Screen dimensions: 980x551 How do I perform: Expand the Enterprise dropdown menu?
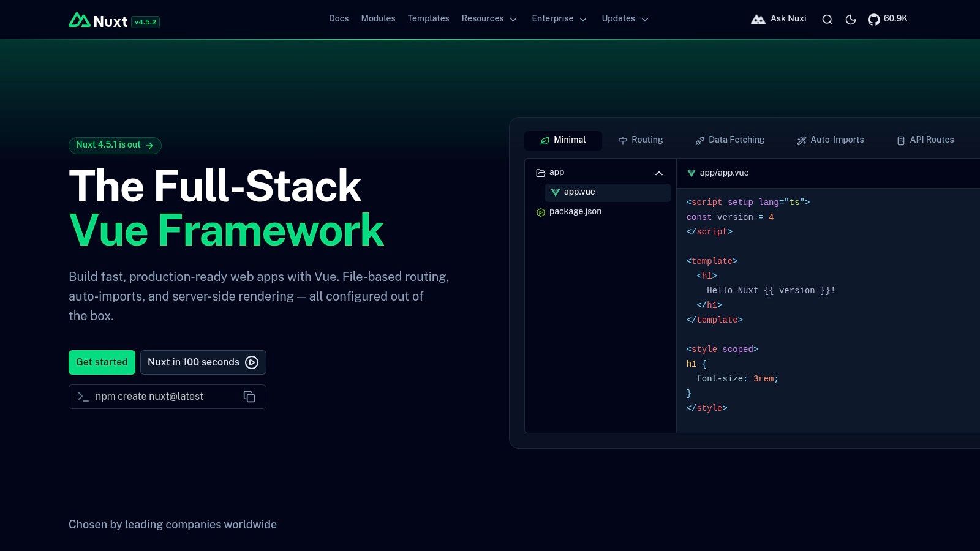tap(560, 19)
